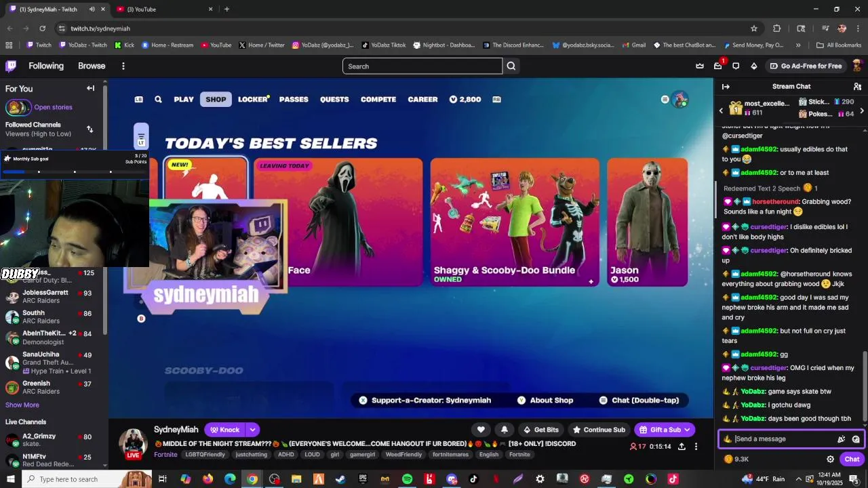Switch to the YouTube browser tab
Image resolution: width=868 pixels, height=488 pixels.
(163, 9)
